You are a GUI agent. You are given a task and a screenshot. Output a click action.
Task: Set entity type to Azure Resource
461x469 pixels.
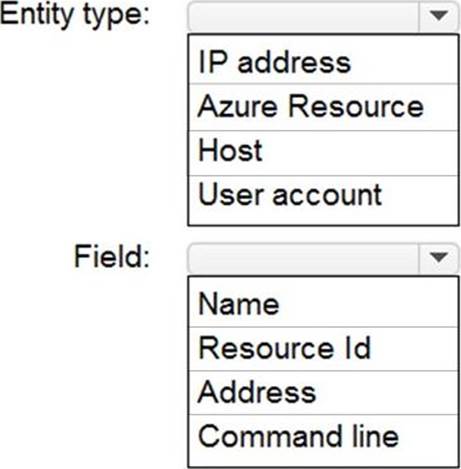point(323,107)
